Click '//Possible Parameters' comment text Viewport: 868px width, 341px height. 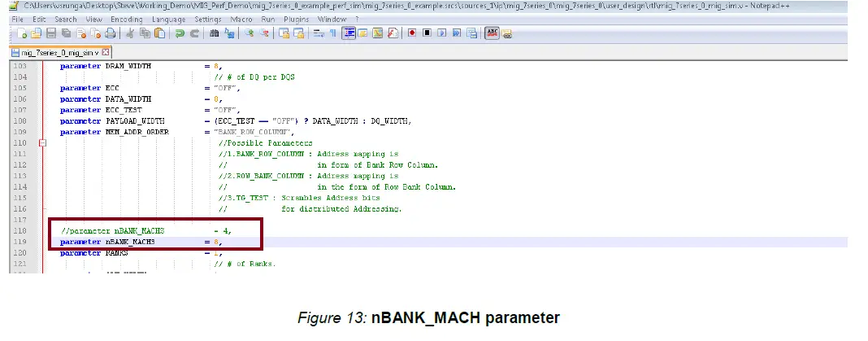tap(265, 143)
